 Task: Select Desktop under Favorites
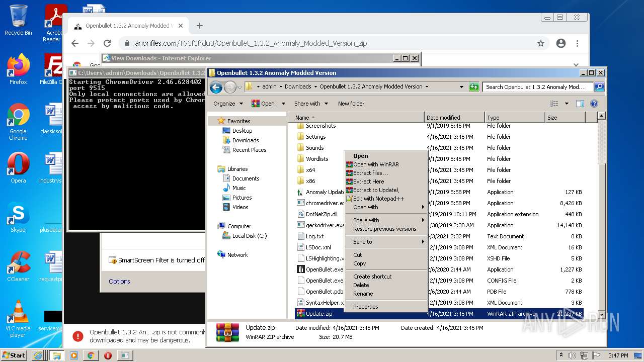242,131
